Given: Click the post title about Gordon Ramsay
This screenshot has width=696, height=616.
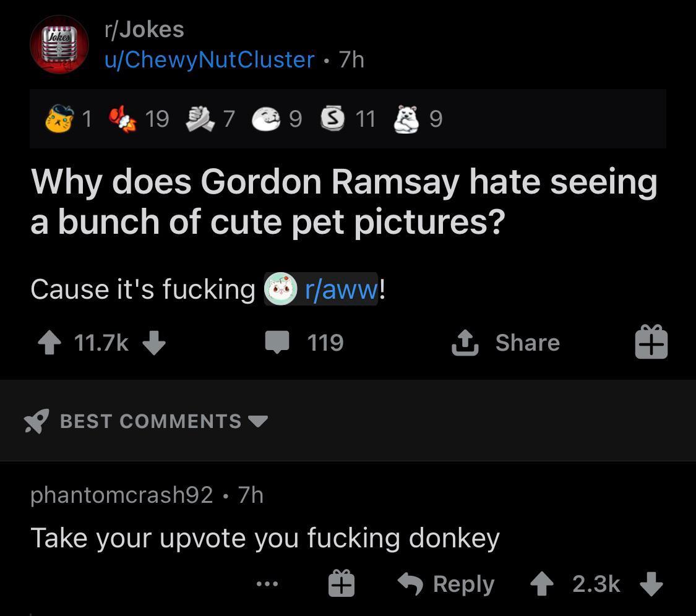Looking at the screenshot, I should click(x=343, y=201).
